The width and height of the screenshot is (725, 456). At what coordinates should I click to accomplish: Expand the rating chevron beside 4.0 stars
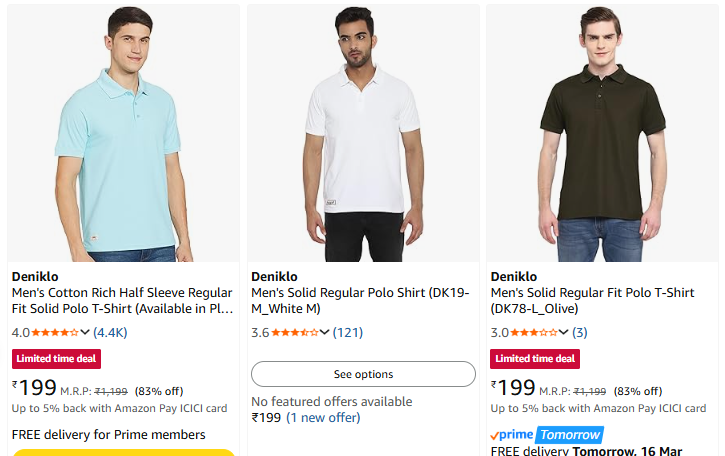click(86, 333)
